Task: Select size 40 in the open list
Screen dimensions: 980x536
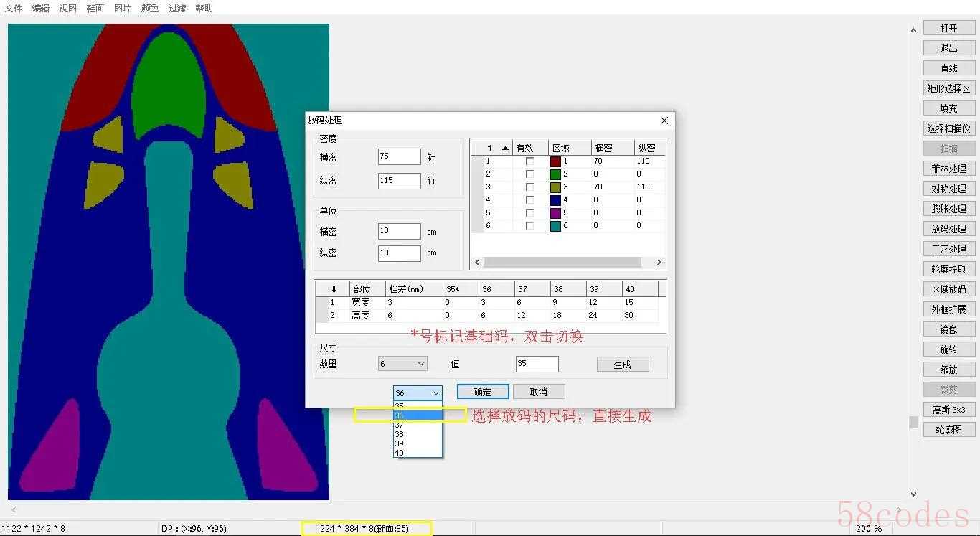Action: click(x=400, y=453)
